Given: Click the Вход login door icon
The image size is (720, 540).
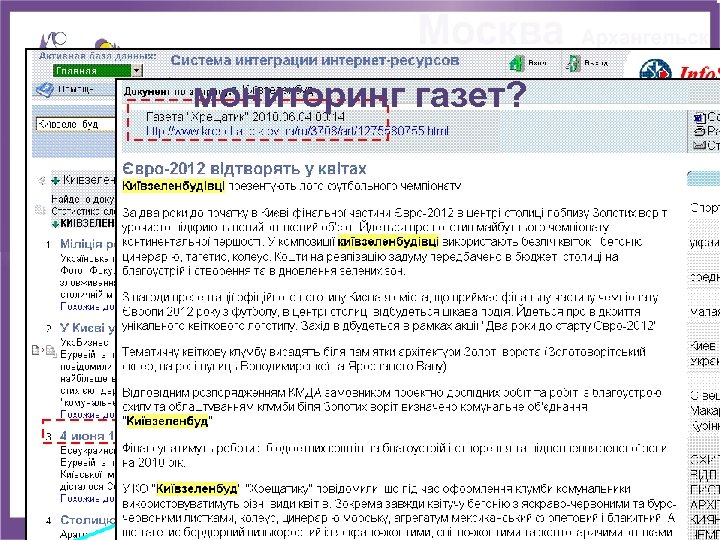Looking at the screenshot, I should (518, 63).
